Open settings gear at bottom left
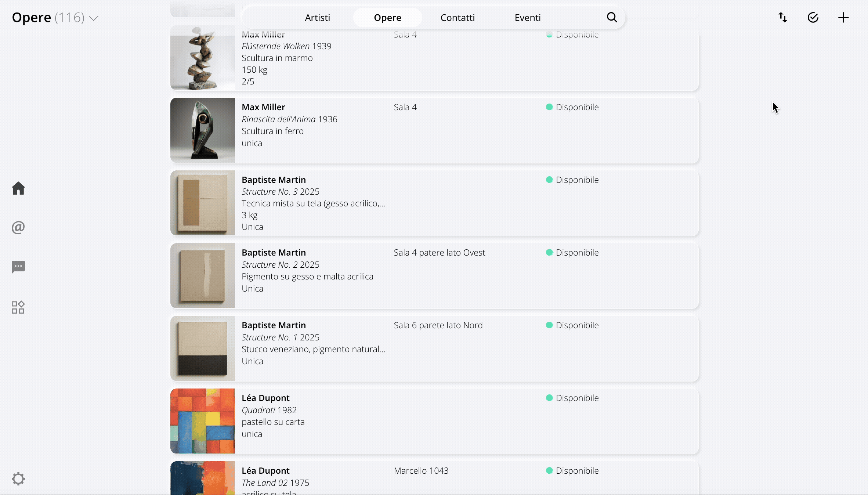868x495 pixels. click(18, 478)
